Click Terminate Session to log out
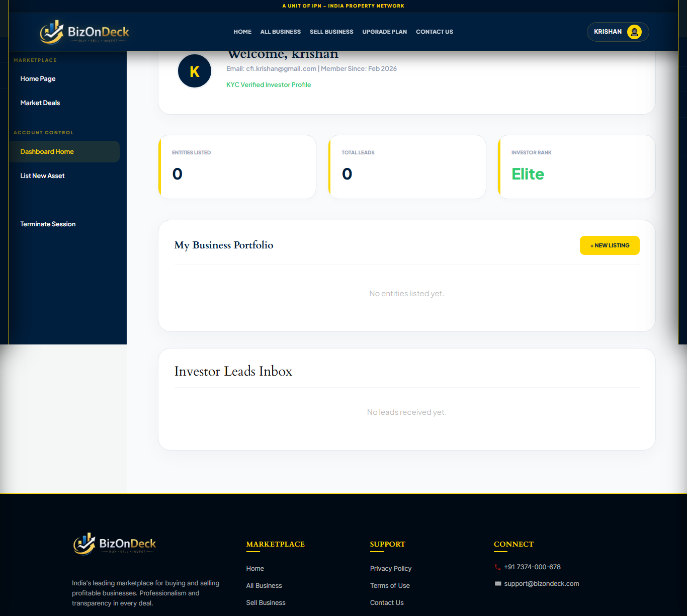The width and height of the screenshot is (687, 616). 48,224
